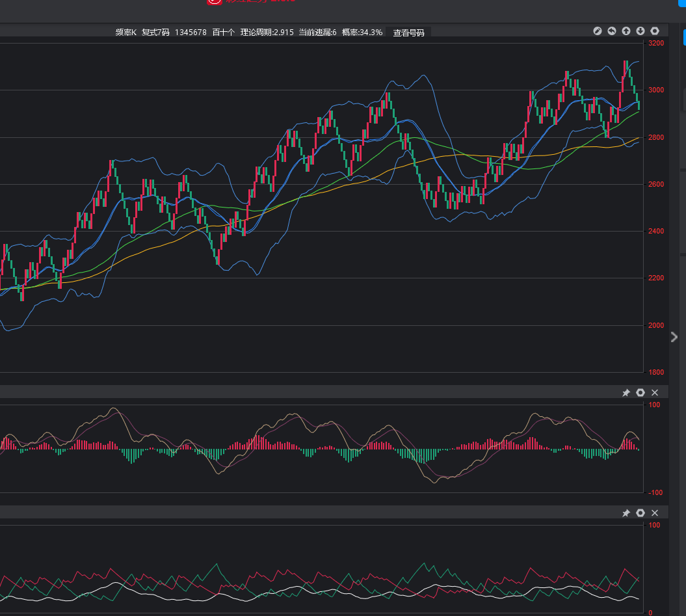Image resolution: width=686 pixels, height=616 pixels.
Task: Click red app logo at top
Action: 214,2
